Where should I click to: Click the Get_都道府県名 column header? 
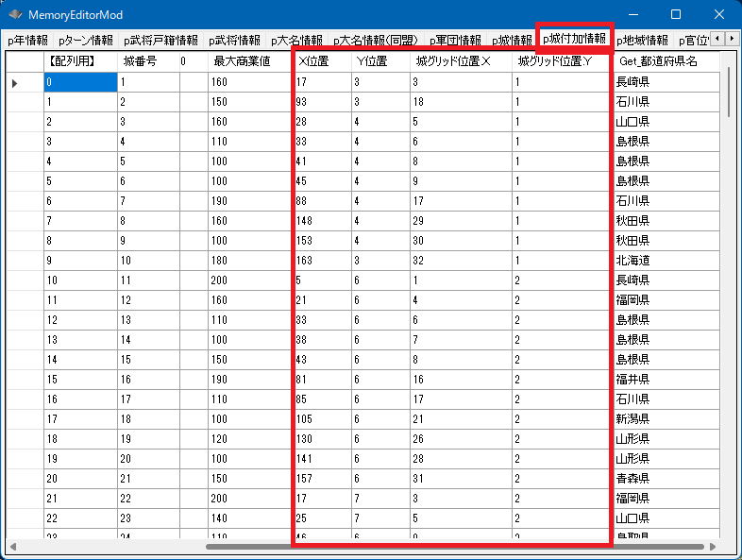(658, 61)
